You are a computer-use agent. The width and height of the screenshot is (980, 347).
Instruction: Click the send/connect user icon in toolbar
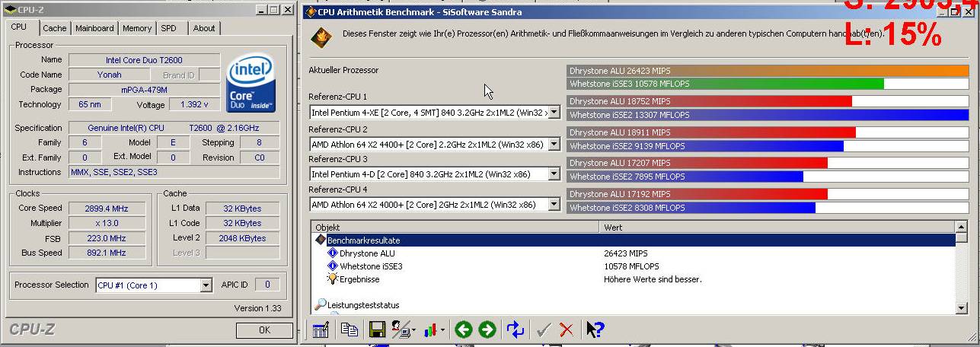click(399, 329)
